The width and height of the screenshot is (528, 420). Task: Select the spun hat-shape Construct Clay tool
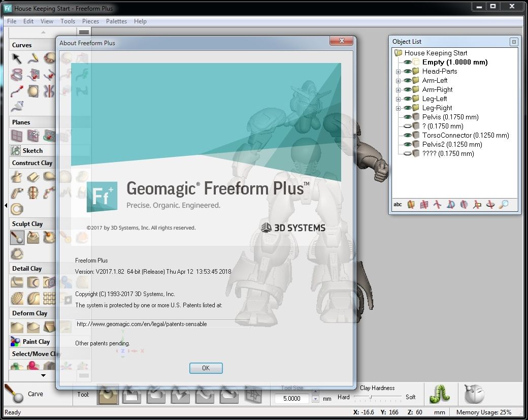[x=16, y=177]
